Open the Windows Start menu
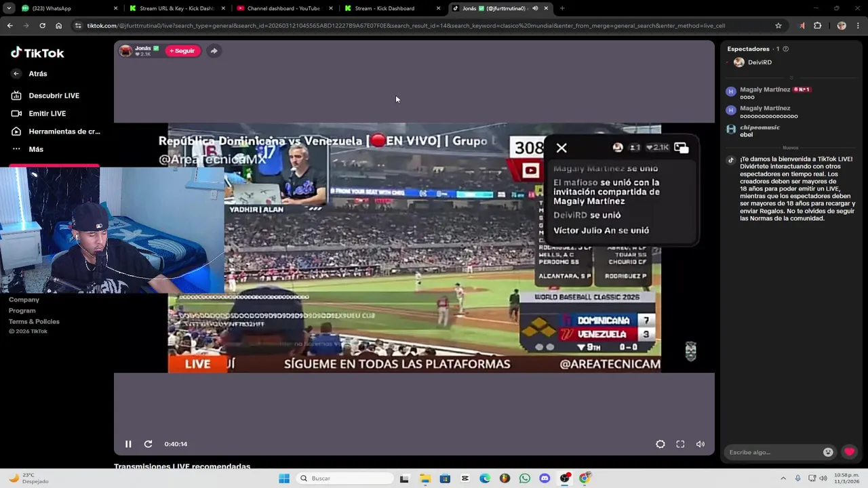This screenshot has height=488, width=868. point(284,479)
